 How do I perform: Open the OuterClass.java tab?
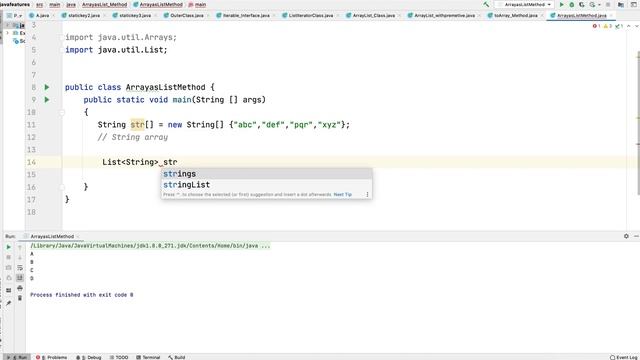(x=187, y=16)
